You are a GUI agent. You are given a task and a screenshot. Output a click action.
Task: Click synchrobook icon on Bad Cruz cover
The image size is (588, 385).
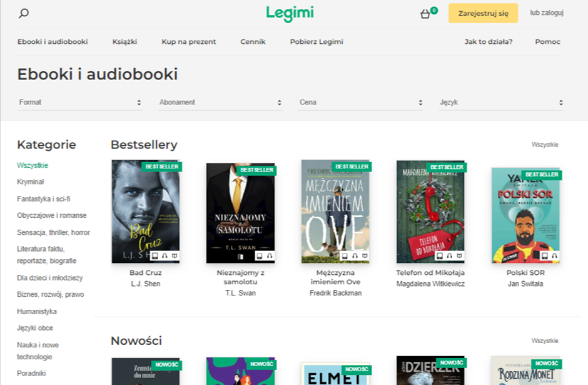click(x=175, y=256)
